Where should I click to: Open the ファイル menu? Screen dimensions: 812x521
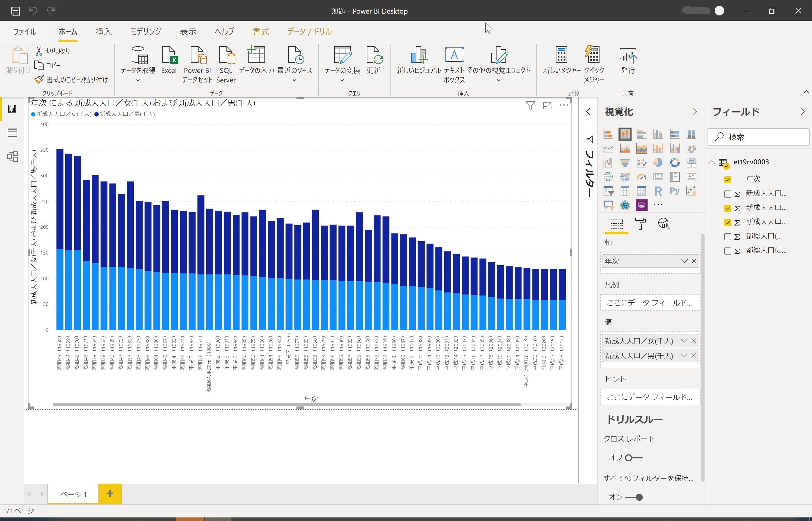tap(24, 32)
